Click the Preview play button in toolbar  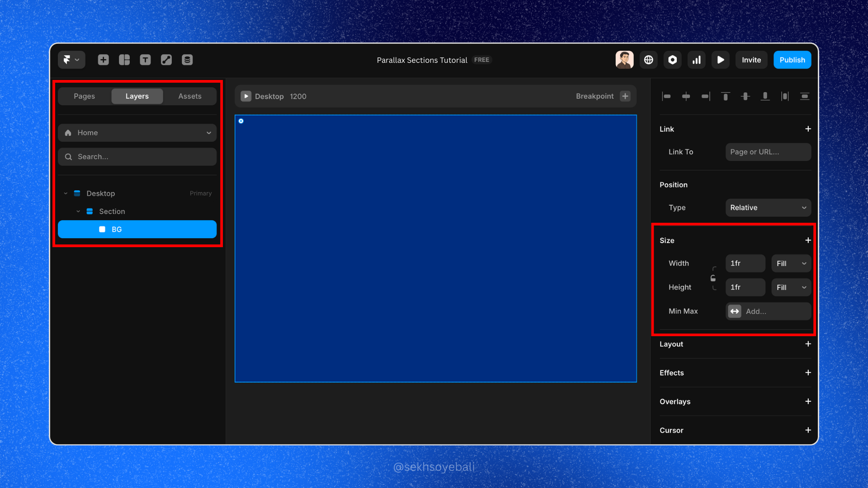[721, 60]
